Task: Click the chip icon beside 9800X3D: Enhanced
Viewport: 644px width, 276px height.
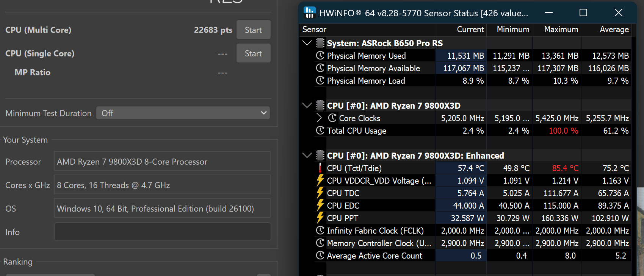Action: click(x=320, y=155)
